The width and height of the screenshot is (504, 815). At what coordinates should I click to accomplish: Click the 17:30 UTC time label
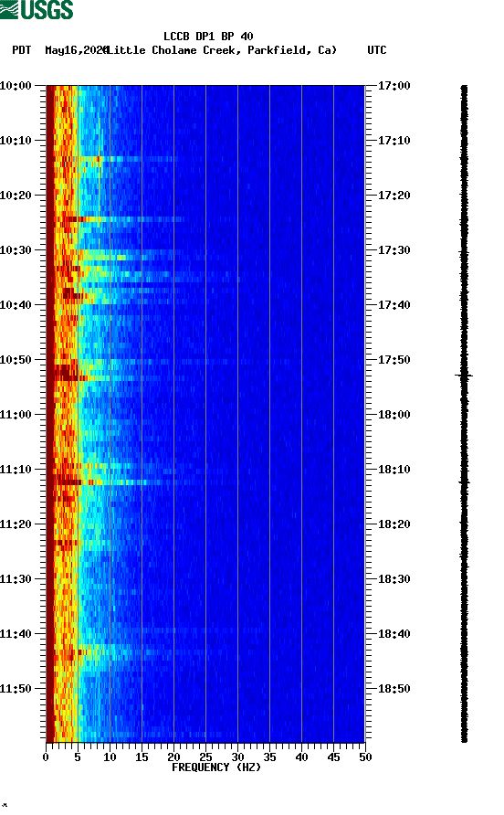(394, 250)
